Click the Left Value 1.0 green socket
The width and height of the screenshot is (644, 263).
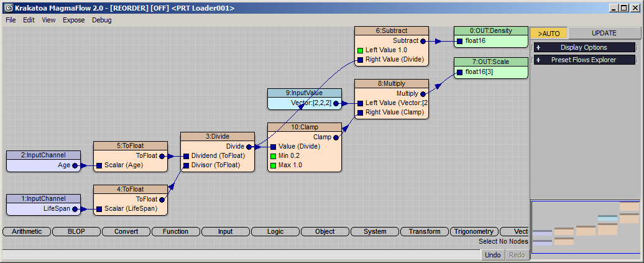point(360,50)
